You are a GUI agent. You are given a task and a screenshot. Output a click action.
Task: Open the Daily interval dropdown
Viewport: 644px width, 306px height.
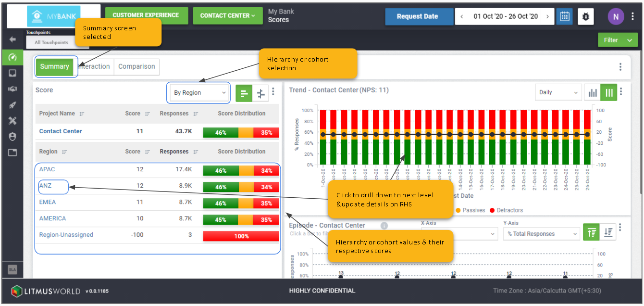pos(558,92)
